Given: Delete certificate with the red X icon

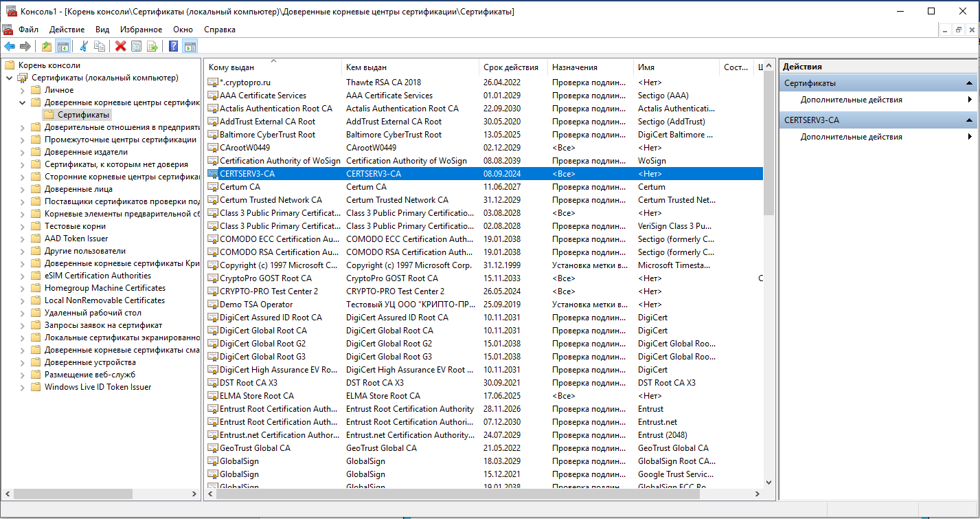Looking at the screenshot, I should pyautogui.click(x=121, y=46).
